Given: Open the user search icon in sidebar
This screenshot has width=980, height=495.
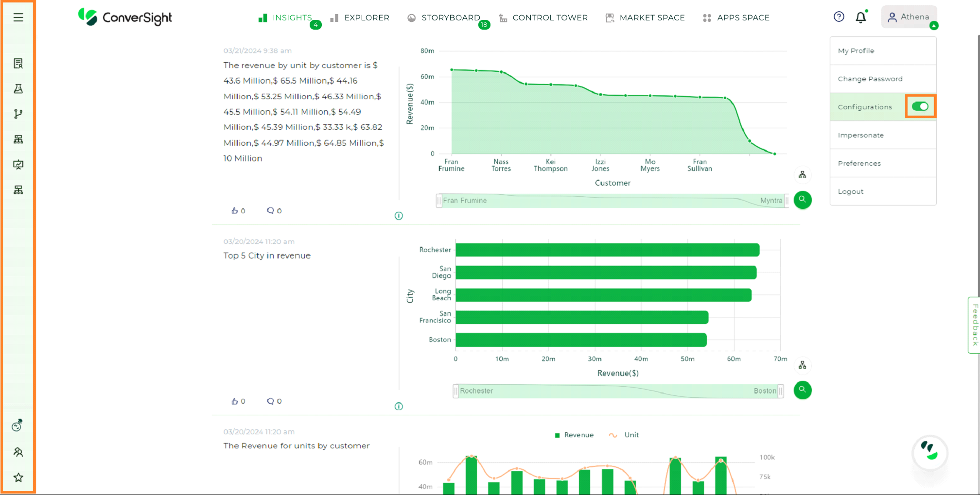Looking at the screenshot, I should (x=18, y=452).
